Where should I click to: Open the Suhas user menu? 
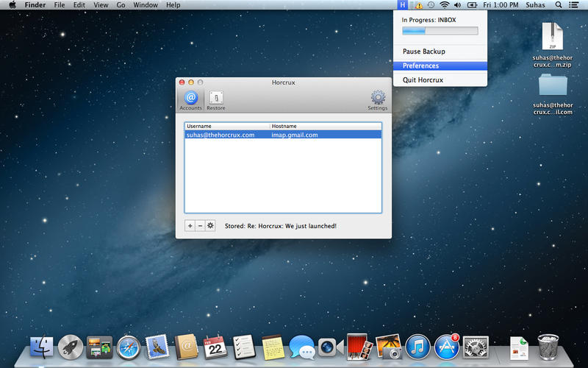[x=536, y=5]
